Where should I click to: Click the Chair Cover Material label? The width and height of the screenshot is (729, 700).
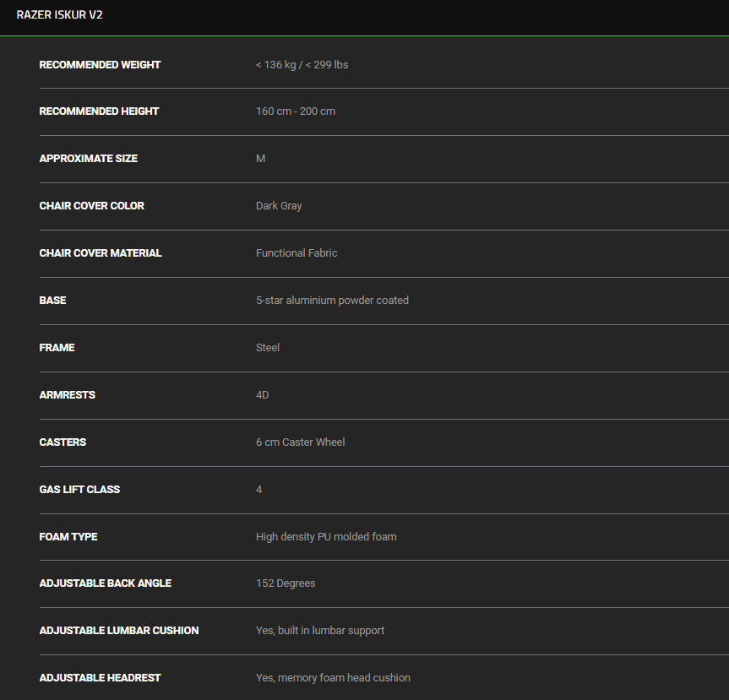[x=101, y=253]
